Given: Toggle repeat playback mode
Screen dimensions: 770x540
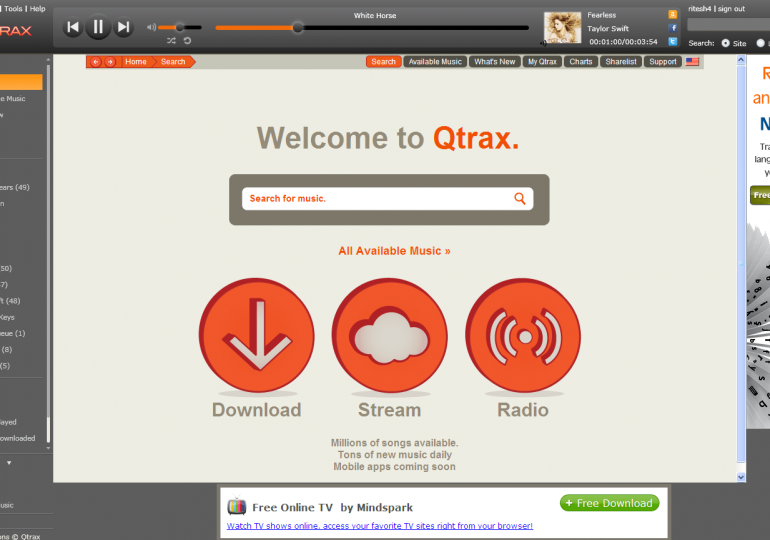Looking at the screenshot, I should pyautogui.click(x=187, y=41).
